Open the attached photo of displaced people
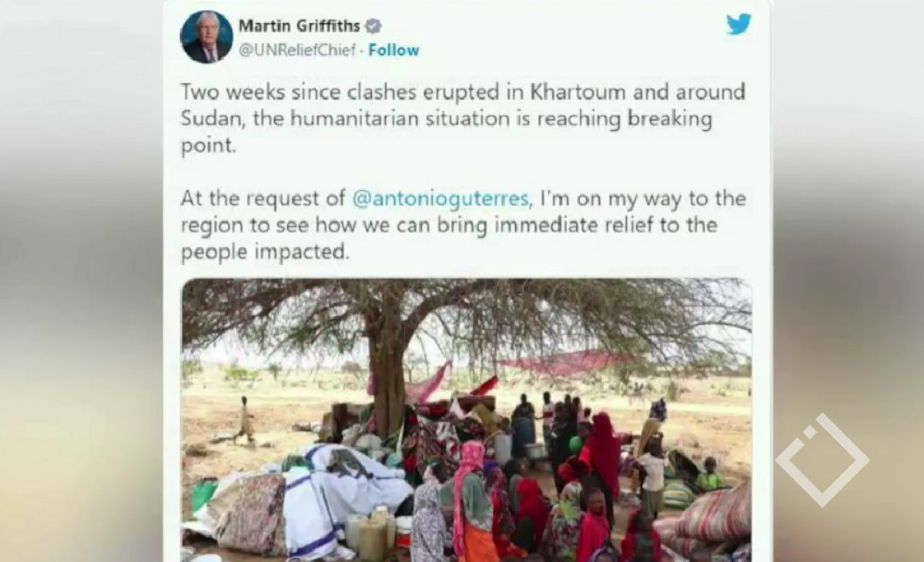Screen dimensions: 924x562 (466, 420)
